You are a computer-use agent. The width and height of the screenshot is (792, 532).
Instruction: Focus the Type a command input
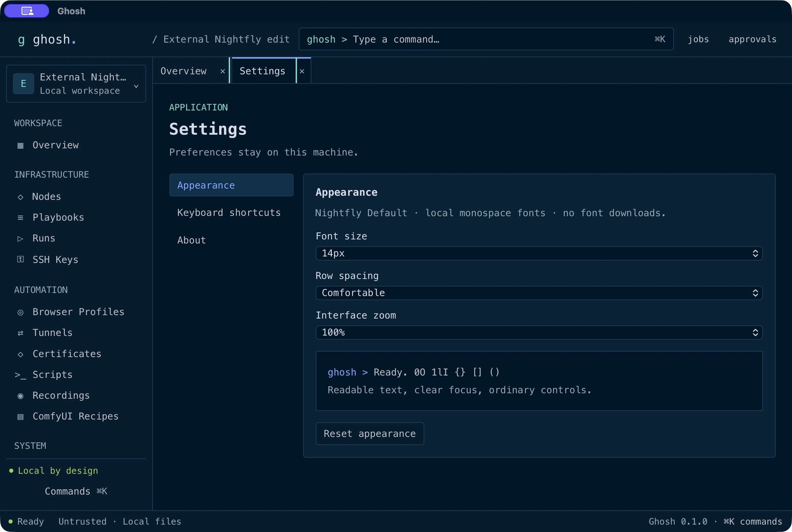pos(486,39)
